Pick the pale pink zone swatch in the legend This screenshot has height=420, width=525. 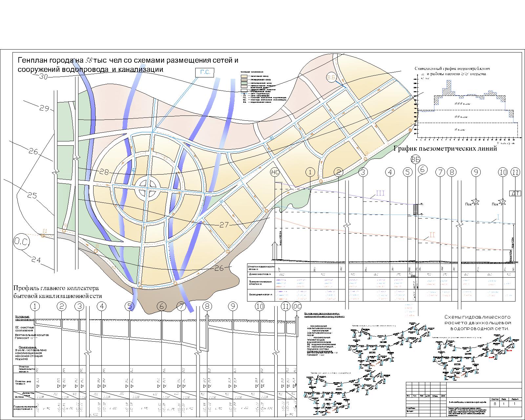point(244,87)
